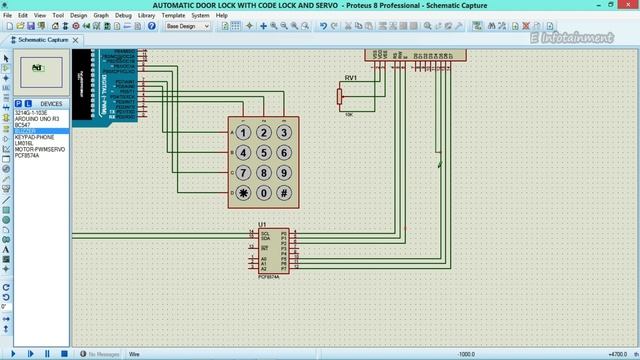Open the System menu
Screen dimensions: 640x360
tap(200, 16)
